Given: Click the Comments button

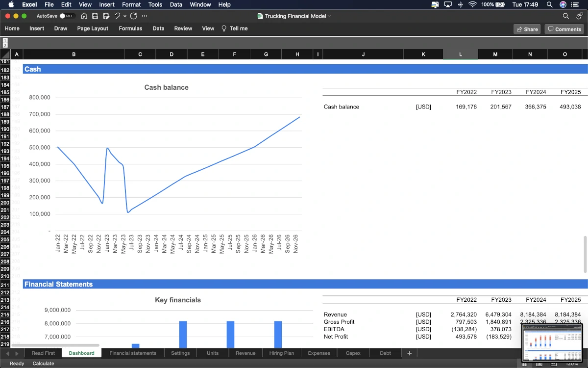Looking at the screenshot, I should tap(564, 29).
